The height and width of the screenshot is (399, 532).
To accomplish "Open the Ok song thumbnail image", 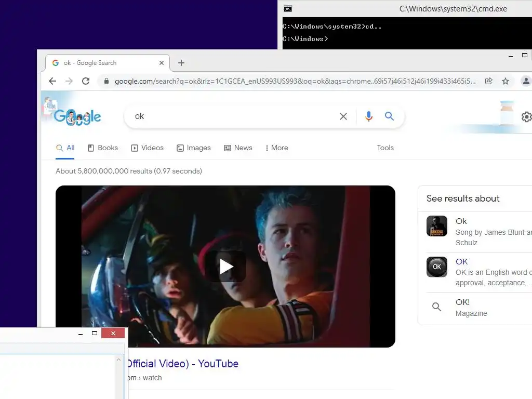I will pos(436,226).
